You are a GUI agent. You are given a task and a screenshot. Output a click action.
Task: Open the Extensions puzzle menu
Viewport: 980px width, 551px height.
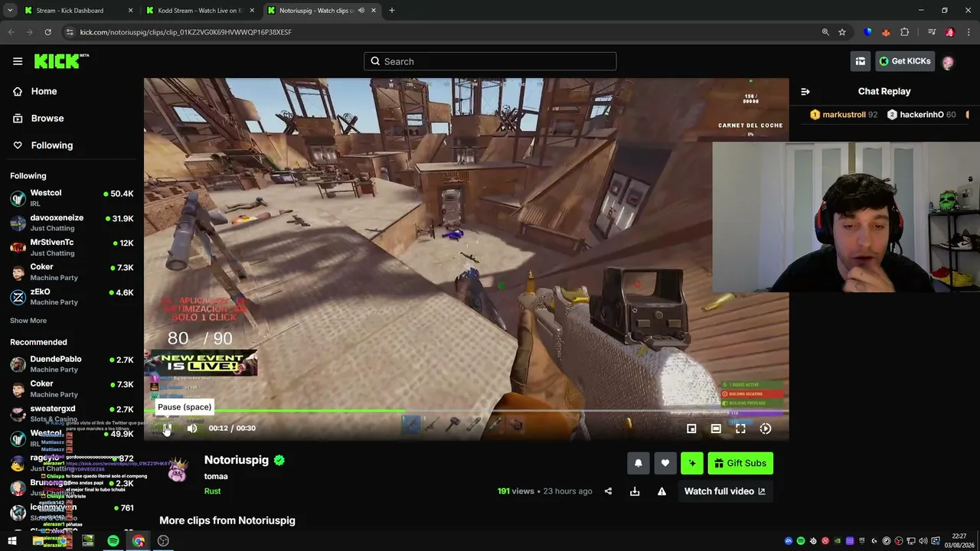tap(904, 32)
